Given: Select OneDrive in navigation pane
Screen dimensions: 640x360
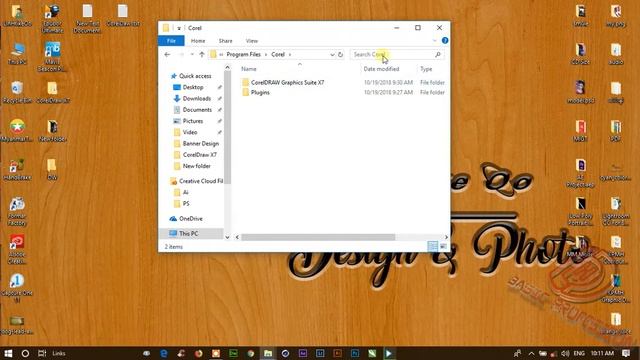Looking at the screenshot, I should pyautogui.click(x=186, y=219).
